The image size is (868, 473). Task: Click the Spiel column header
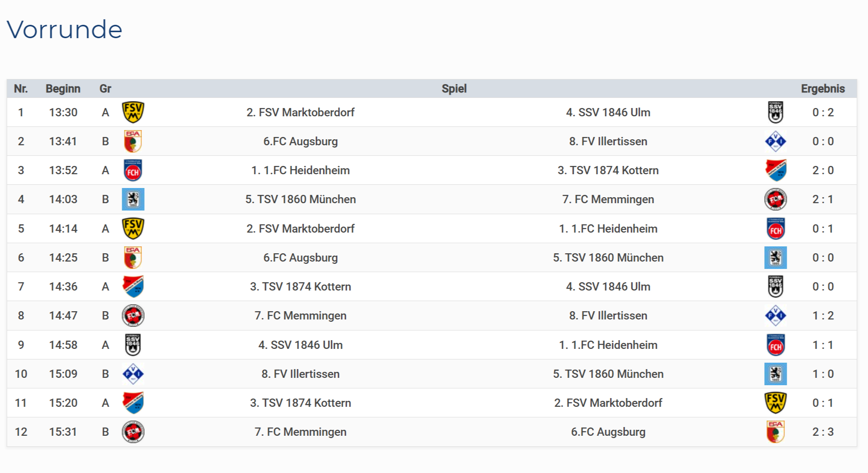[454, 89]
